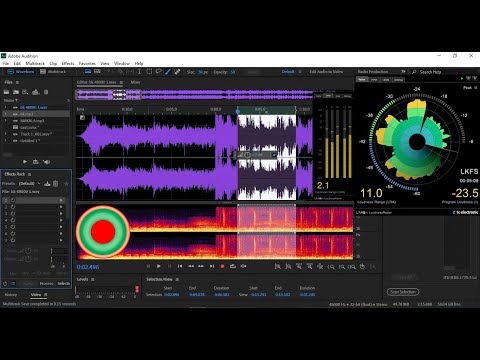Click the Effects Rack Mix slider
This screenshot has height=360, width=480.
[39, 273]
